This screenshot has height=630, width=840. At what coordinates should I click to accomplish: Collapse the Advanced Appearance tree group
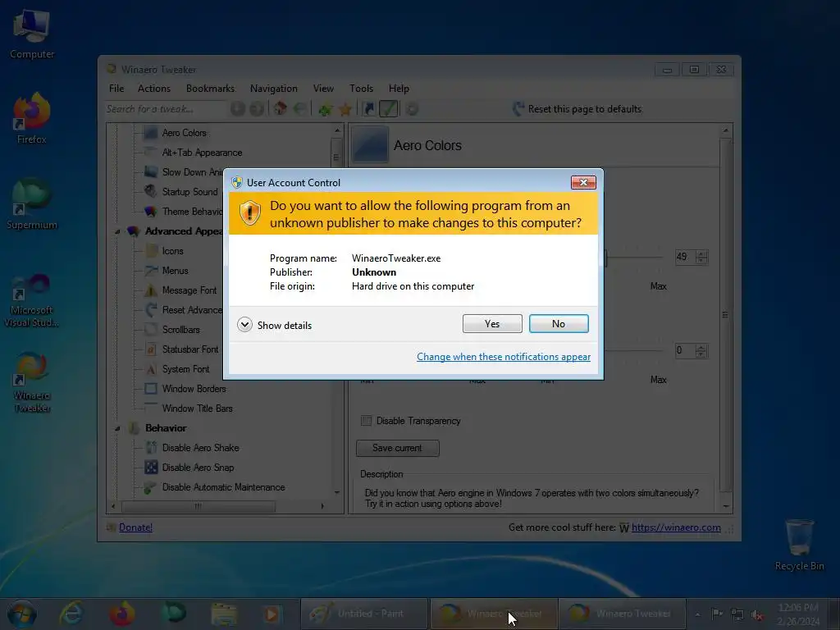pos(117,231)
